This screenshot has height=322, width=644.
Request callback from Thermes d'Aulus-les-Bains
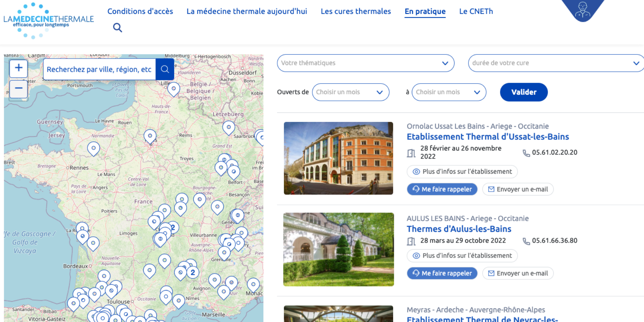click(442, 273)
